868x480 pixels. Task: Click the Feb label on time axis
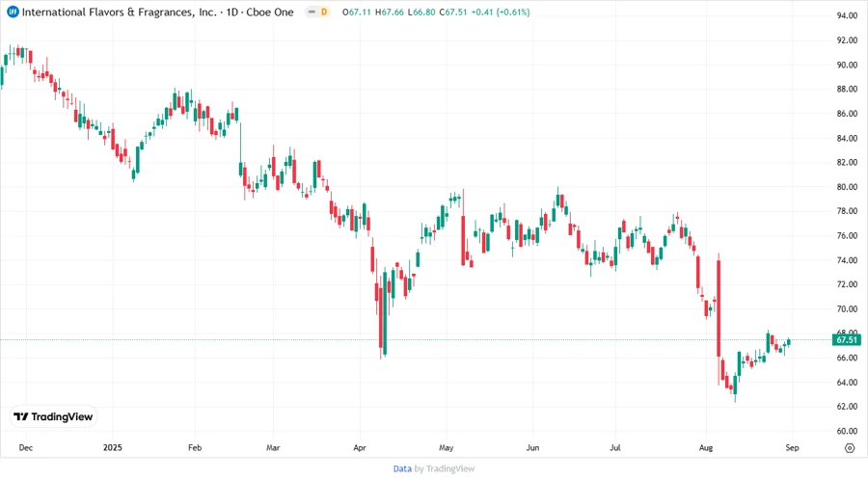195,447
